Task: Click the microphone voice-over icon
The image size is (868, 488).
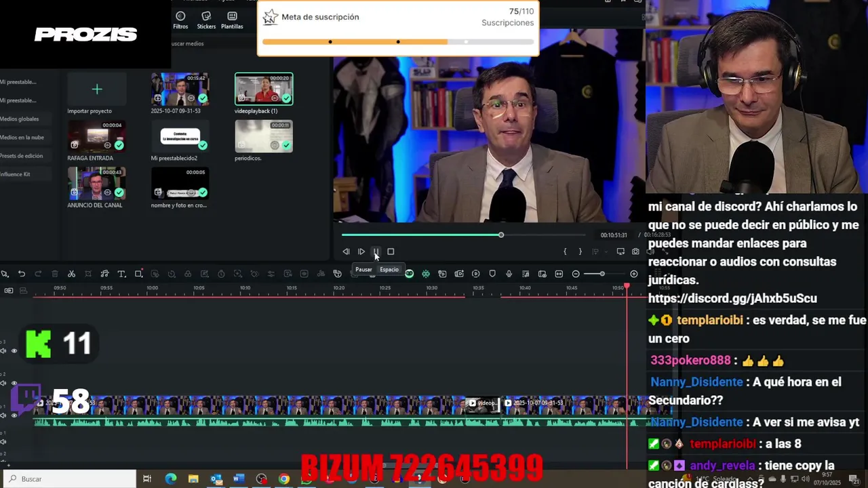Action: point(509,274)
